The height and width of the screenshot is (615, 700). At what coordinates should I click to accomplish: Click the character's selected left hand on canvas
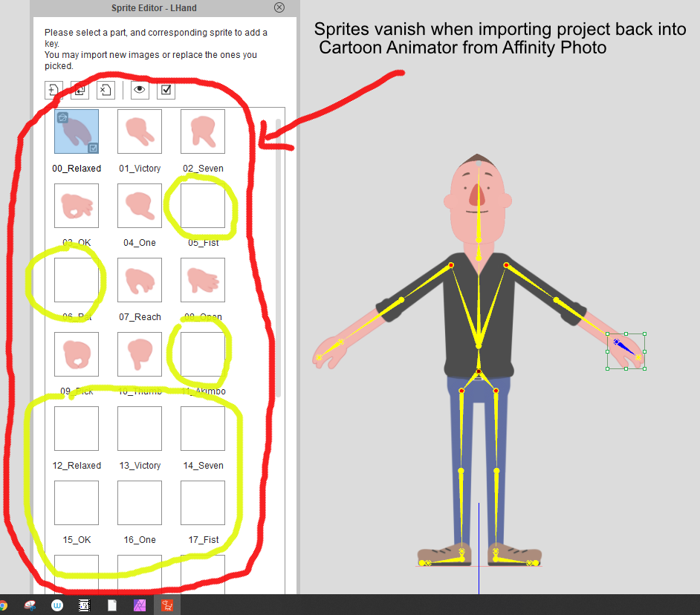[x=626, y=351]
